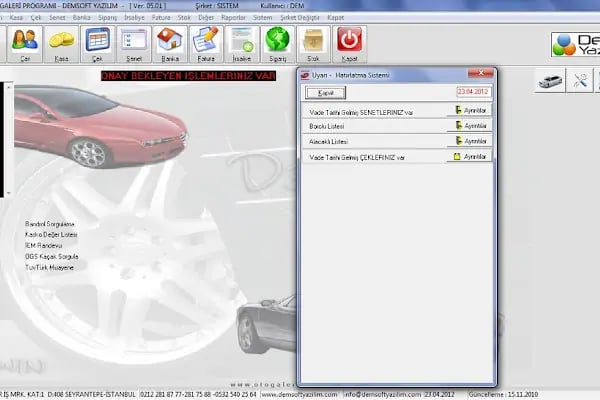Click the wrench tools icon button

point(580,80)
